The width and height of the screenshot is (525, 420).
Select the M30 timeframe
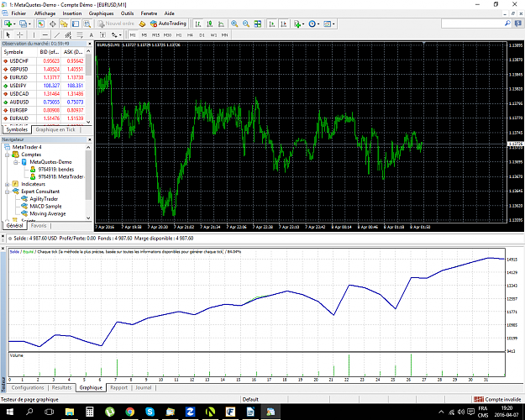pos(167,34)
